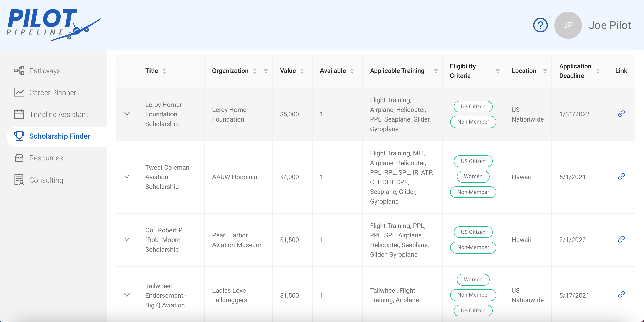The height and width of the screenshot is (322, 644).
Task: Expand the Col. Robert P. Moore Scholarship row
Action: click(127, 240)
